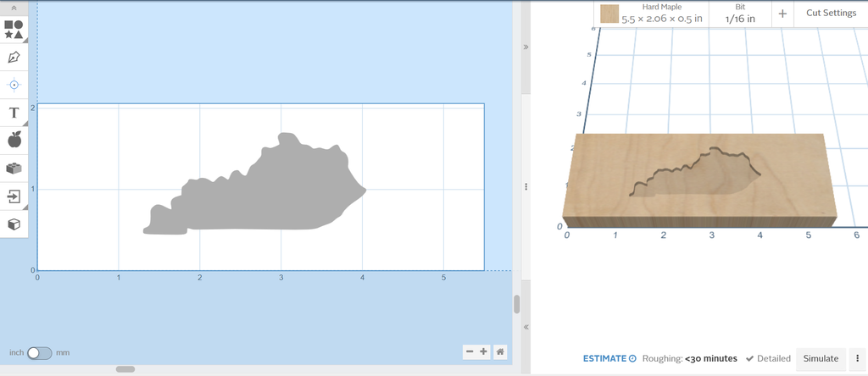Open the Bit 1/16 in selector
The image size is (868, 376).
(739, 14)
